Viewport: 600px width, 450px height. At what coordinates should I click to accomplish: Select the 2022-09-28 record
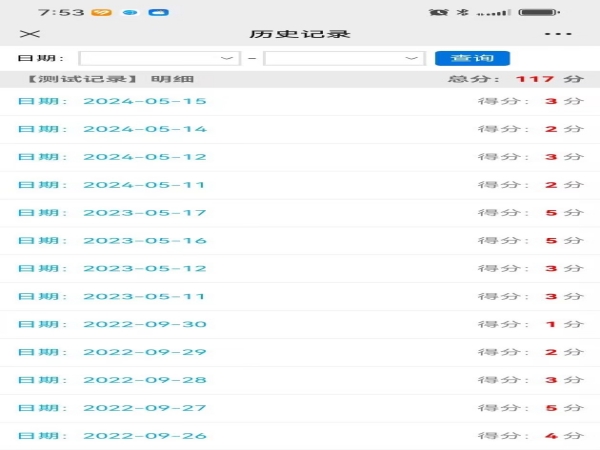[300, 381]
